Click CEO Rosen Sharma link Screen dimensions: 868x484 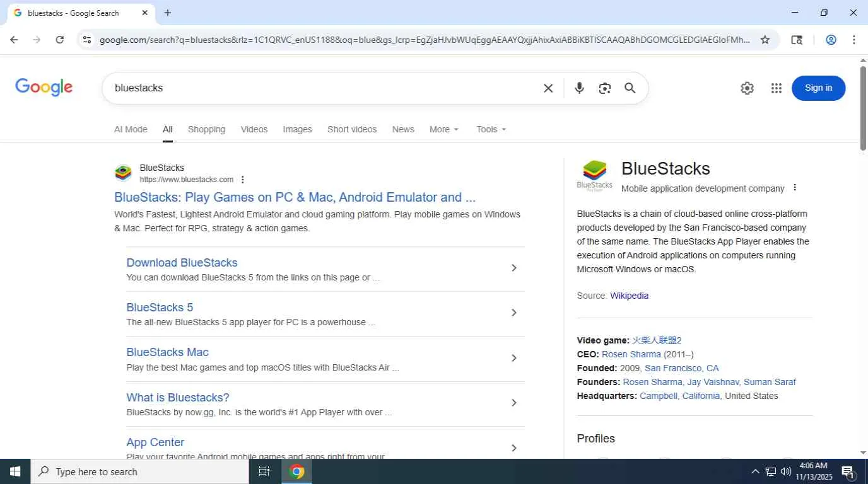pos(631,354)
